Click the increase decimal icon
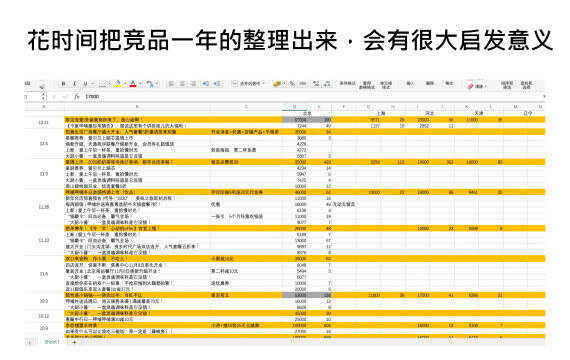The image size is (570, 360). click(316, 84)
